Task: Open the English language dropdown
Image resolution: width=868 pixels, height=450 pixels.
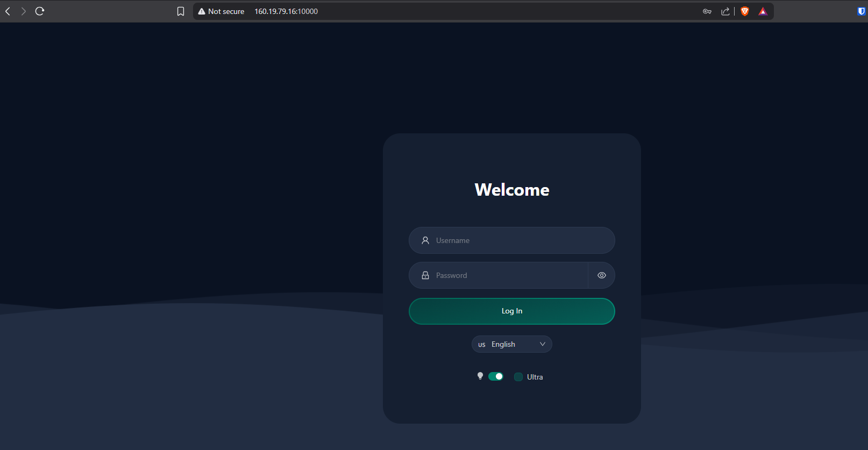Action: (503, 344)
